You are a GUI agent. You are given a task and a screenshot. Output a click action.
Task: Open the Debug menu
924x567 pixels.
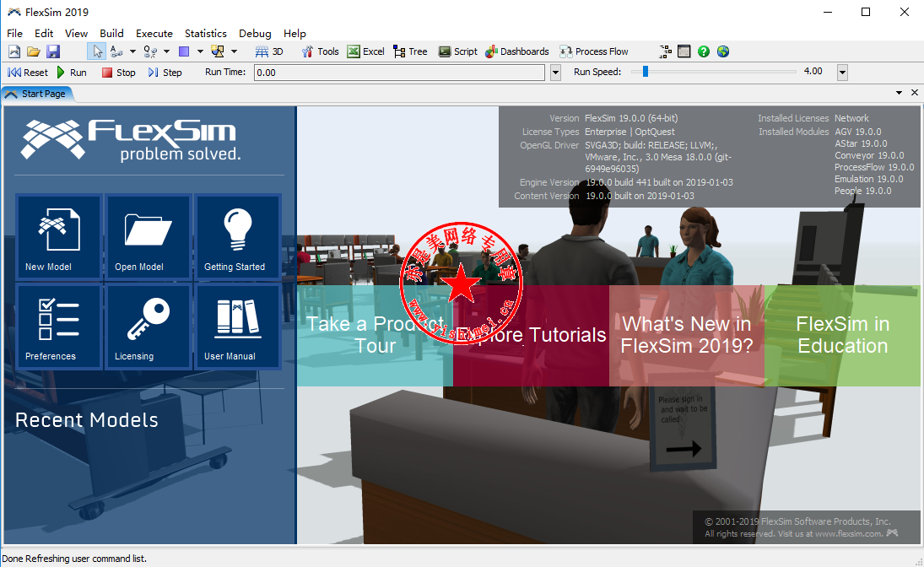(x=255, y=34)
